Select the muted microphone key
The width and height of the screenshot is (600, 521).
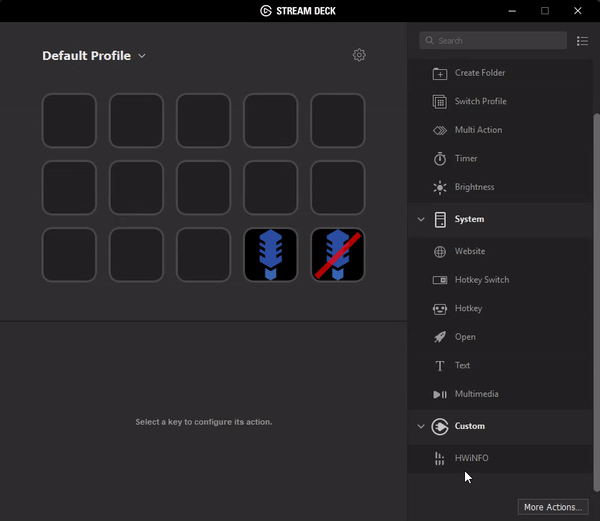tap(338, 255)
